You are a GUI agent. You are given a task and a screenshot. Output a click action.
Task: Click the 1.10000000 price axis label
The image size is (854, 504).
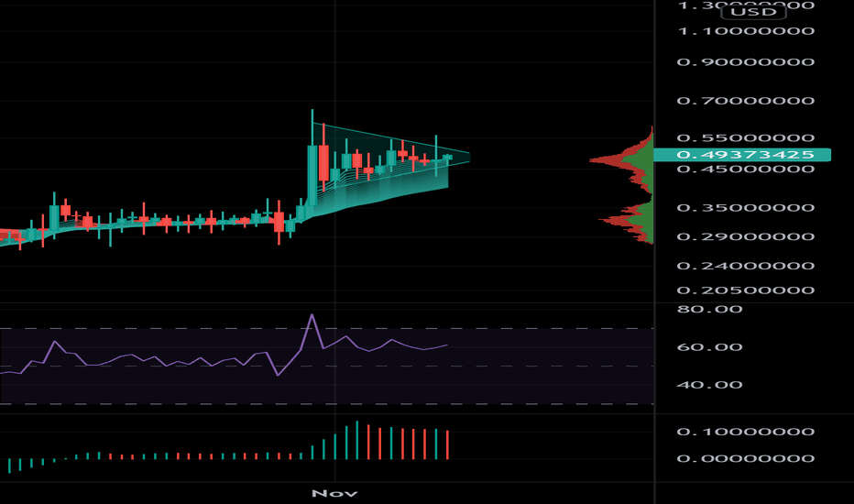click(746, 31)
